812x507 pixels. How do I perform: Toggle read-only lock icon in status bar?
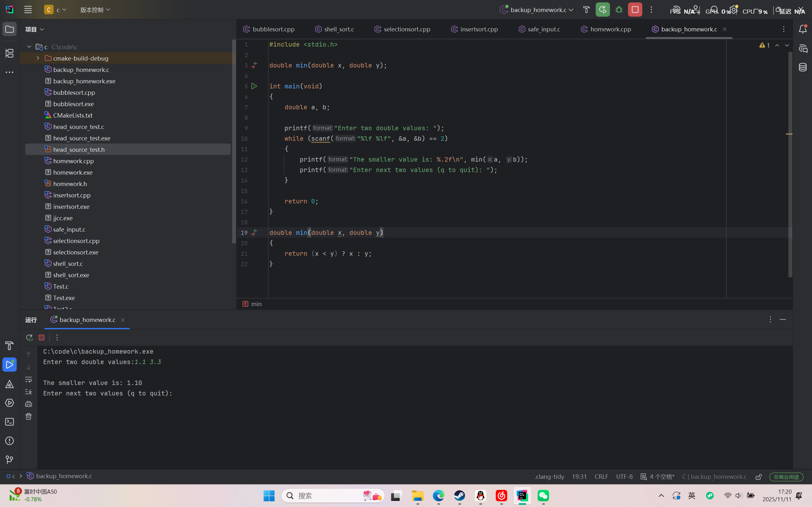[x=758, y=477]
